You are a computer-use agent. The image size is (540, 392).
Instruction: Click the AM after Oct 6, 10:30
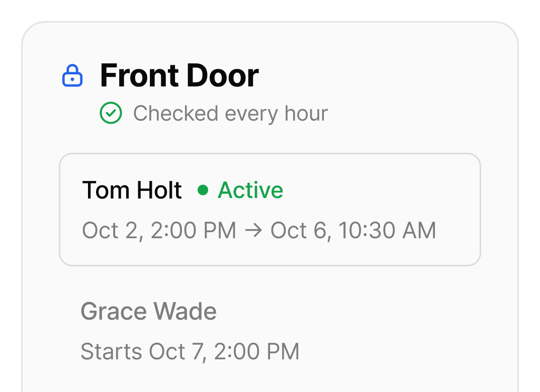(419, 231)
